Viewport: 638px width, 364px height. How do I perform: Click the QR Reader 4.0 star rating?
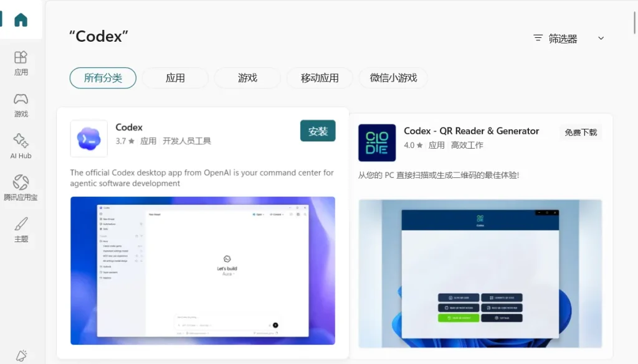tap(414, 145)
